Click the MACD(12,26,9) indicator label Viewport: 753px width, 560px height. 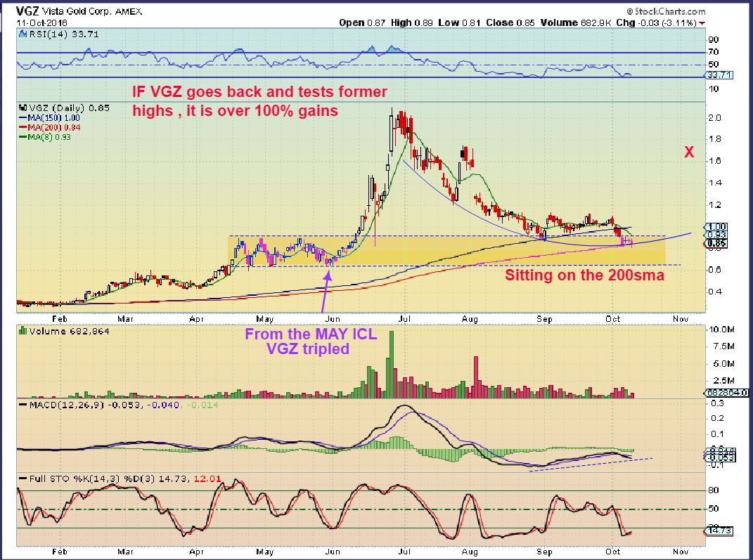point(67,405)
